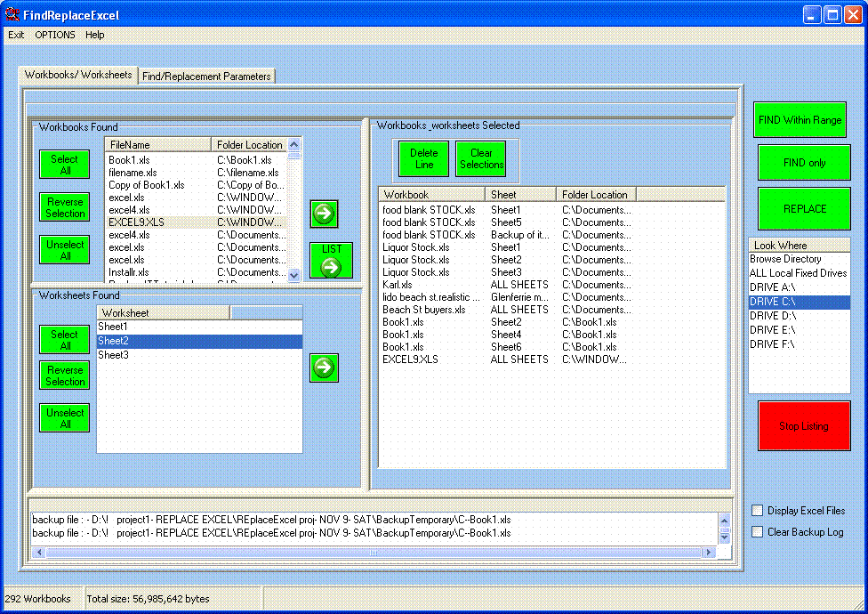Viewport: 868px width, 614px height.
Task: Click the green arrow beside Workbooks Found list
Action: point(324,214)
